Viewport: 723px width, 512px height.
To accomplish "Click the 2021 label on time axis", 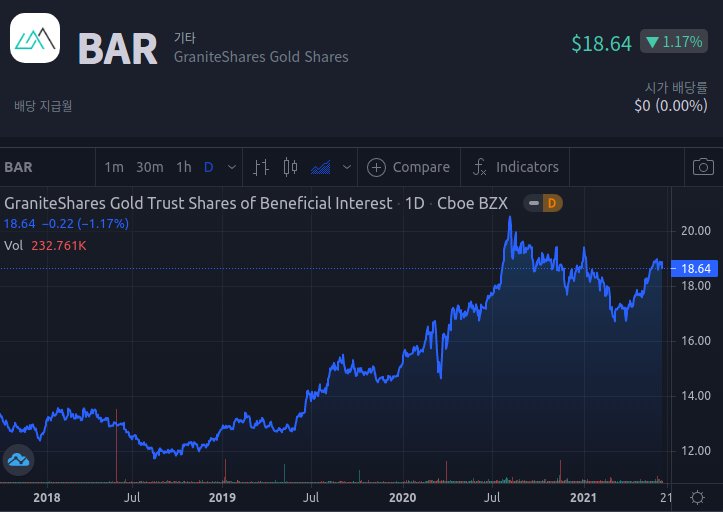I will coord(583,498).
